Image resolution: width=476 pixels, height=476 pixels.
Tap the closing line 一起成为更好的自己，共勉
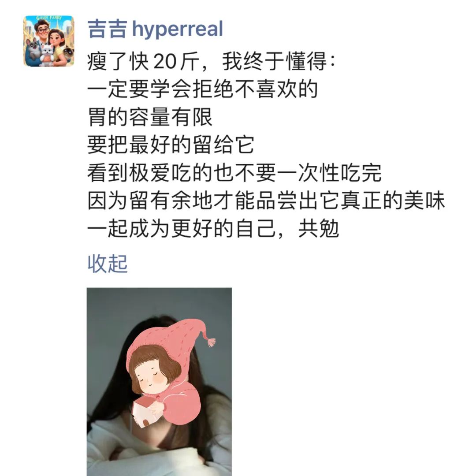(x=213, y=229)
